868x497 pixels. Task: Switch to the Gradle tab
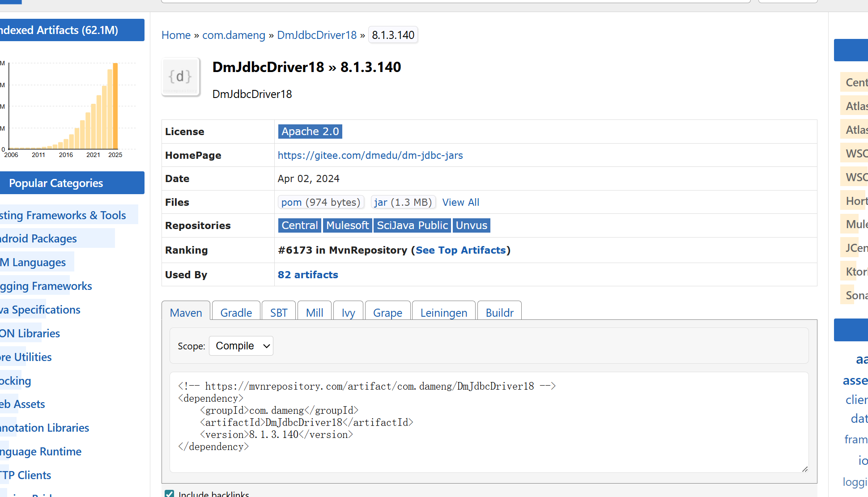(236, 313)
